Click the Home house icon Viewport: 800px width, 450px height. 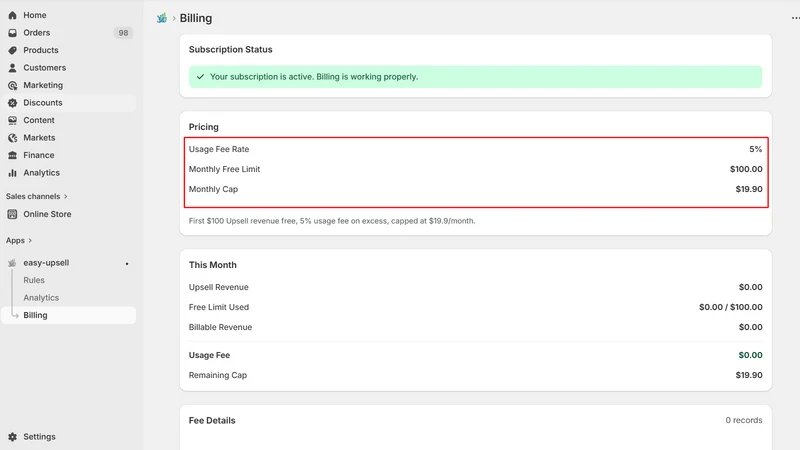pyautogui.click(x=12, y=15)
